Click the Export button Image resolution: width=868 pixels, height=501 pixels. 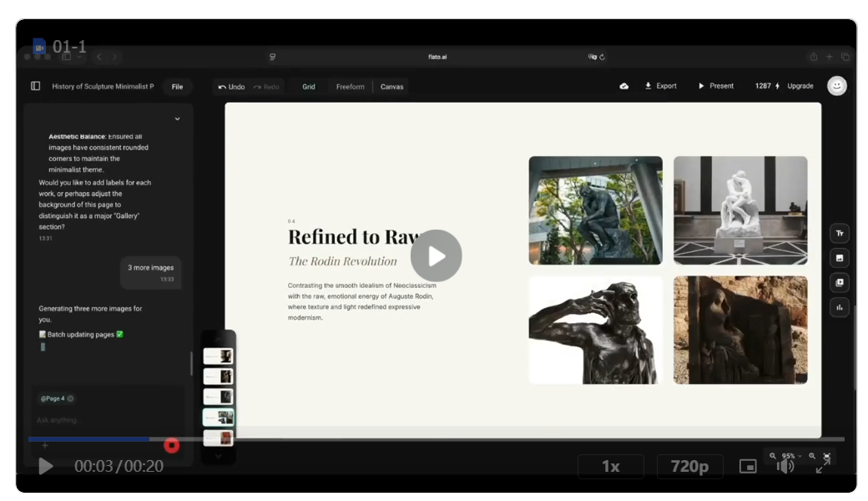[x=660, y=86]
